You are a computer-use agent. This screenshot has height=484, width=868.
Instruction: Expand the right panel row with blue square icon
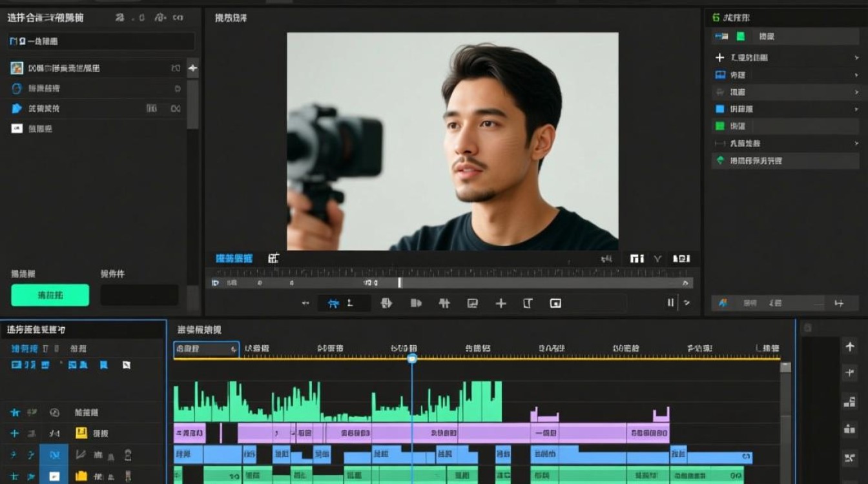tap(785, 109)
